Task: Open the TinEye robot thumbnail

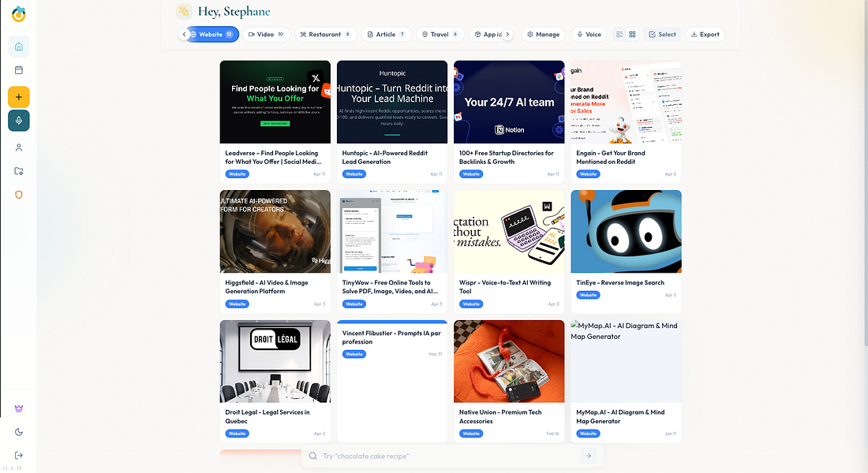Action: click(626, 231)
